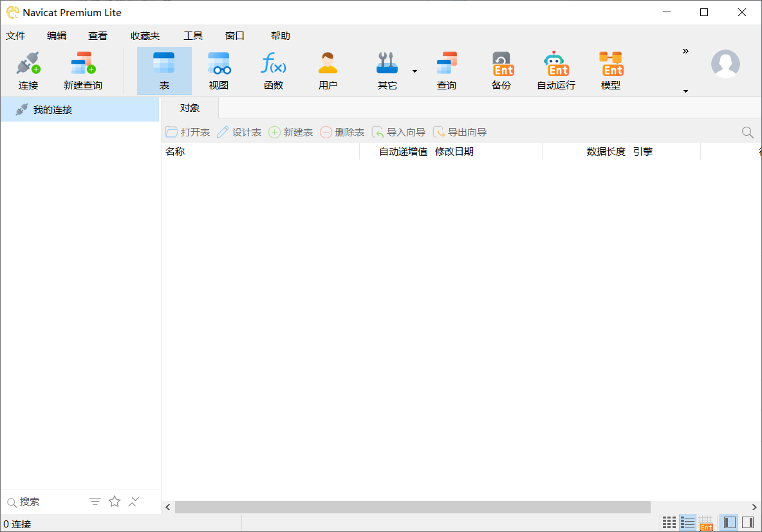Click the user avatar profile icon
Screen dimensions: 762x532
[725, 64]
